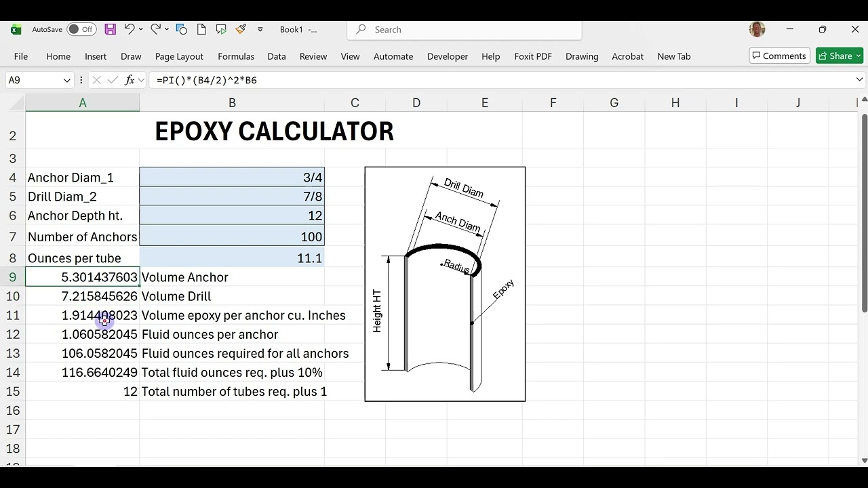The height and width of the screenshot is (488, 868).
Task: Switch to the Insert tab
Action: click(x=96, y=56)
